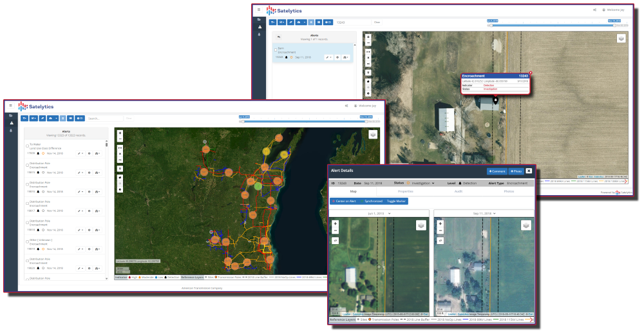The image size is (644, 333).
Task: Open Status Investigation dropdown in Alert Details
Action: point(421,183)
